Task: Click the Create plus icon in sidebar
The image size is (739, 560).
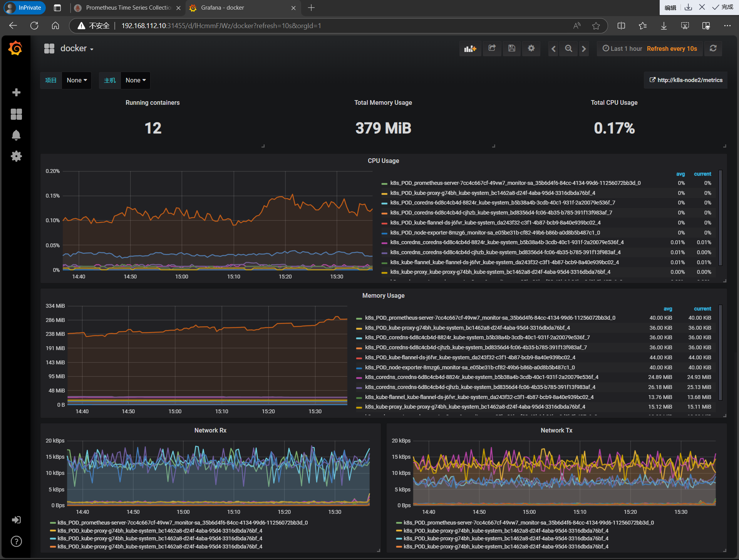Action: click(x=16, y=92)
